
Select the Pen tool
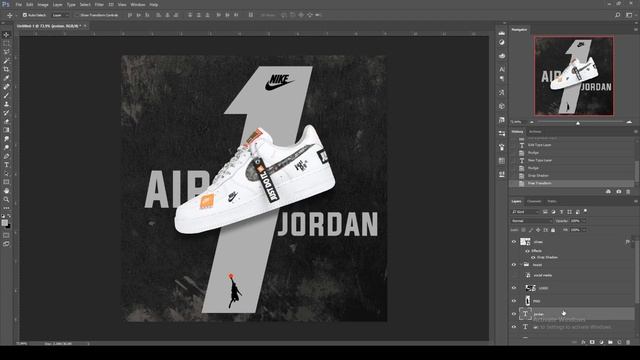click(x=6, y=156)
